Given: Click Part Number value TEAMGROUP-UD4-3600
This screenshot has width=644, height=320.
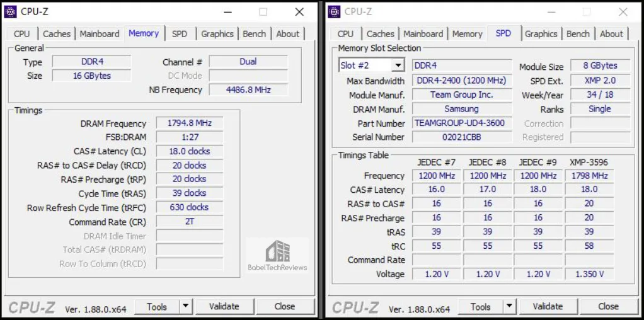Looking at the screenshot, I should tap(462, 123).
